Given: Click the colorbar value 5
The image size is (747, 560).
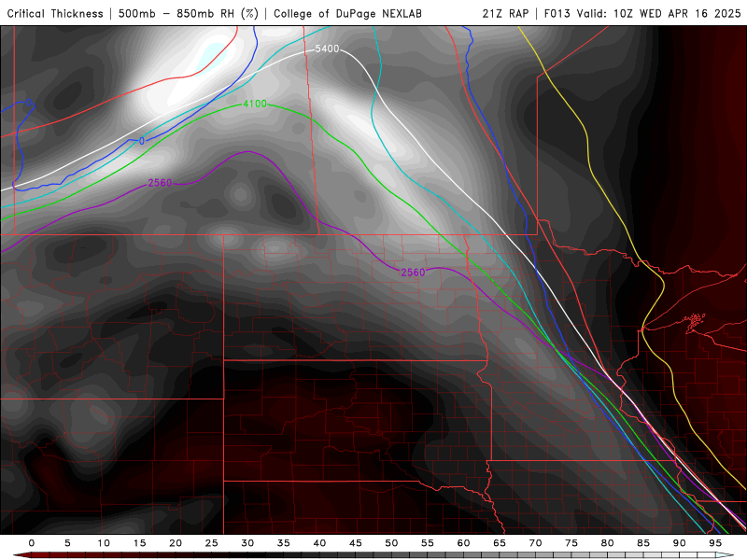Looking at the screenshot, I should 67,543.
